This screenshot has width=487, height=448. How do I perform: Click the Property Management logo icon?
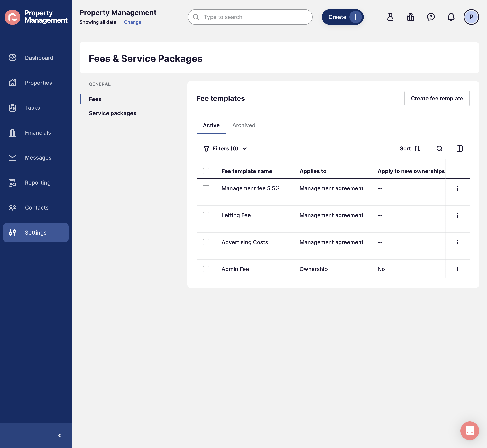(x=12, y=17)
